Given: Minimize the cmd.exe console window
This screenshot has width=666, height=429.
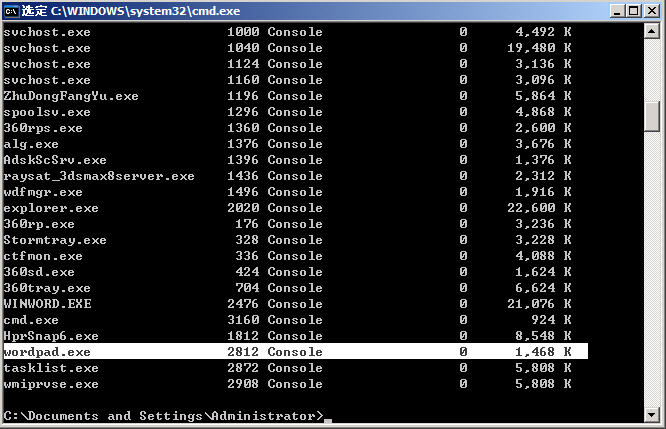Looking at the screenshot, I should 613,11.
